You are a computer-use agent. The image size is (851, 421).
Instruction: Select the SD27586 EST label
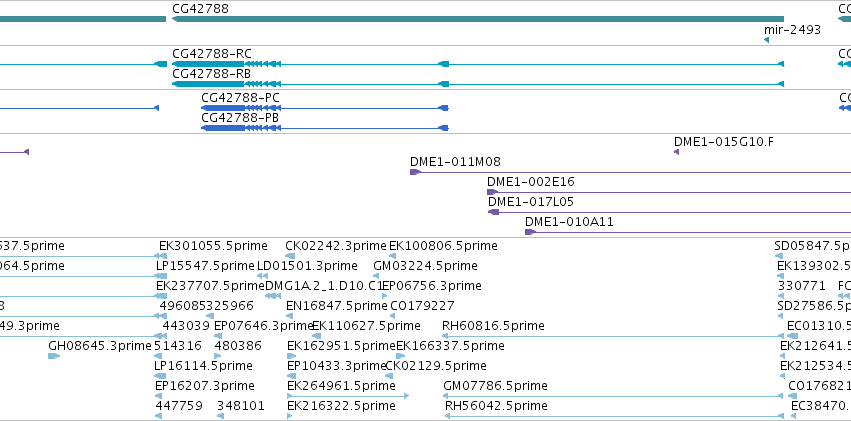click(814, 306)
